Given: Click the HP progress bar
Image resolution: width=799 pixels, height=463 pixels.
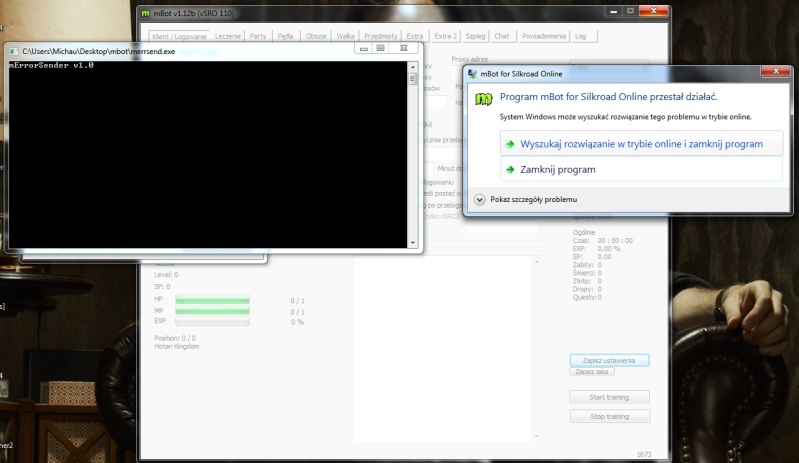Looking at the screenshot, I should pos(212,300).
